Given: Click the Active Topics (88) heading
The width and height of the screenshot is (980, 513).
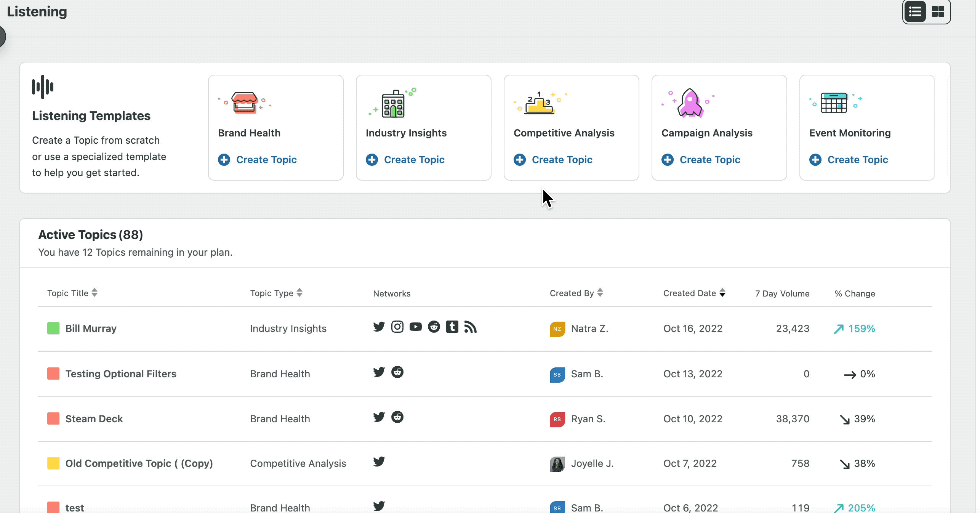Looking at the screenshot, I should tap(91, 235).
